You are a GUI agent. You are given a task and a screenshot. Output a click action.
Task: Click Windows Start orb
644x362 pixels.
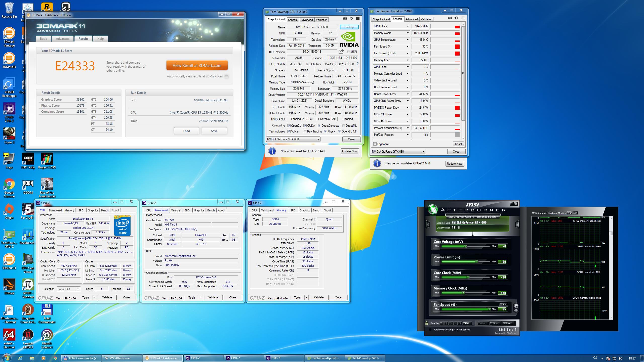click(7, 358)
